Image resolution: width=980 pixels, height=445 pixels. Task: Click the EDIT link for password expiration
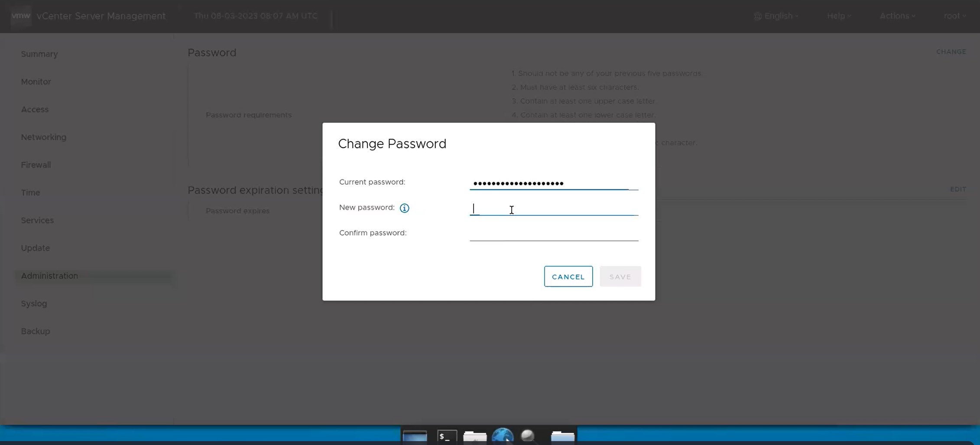coord(958,189)
